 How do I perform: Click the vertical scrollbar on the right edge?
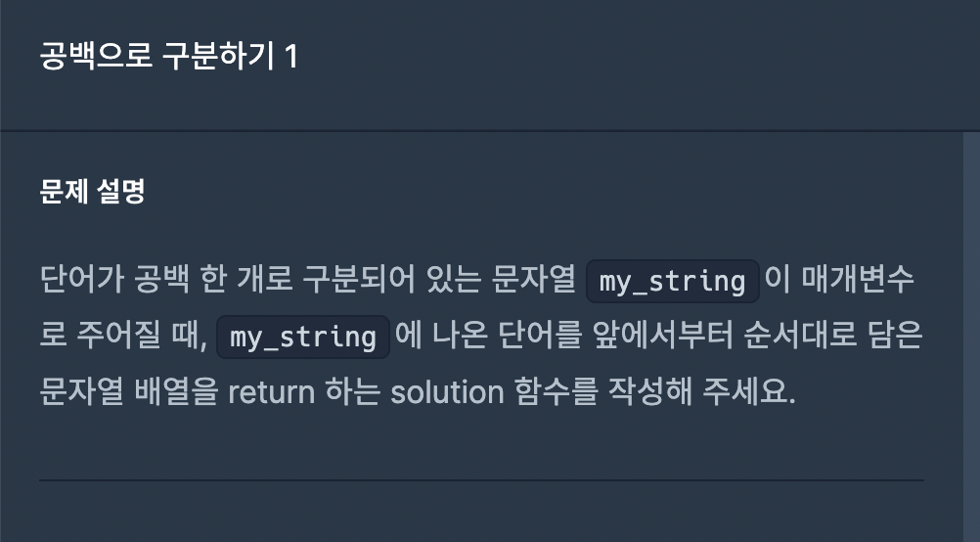[971, 337]
